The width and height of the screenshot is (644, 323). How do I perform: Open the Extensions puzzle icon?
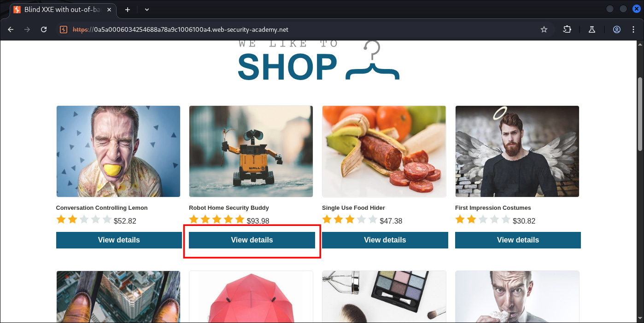coord(567,29)
